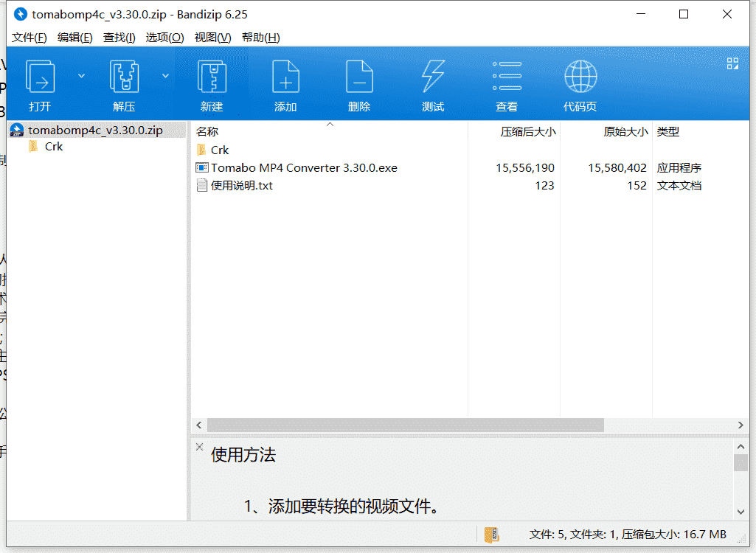This screenshot has width=756, height=553.
Task: Select the Crk folder in left tree
Action: (x=54, y=147)
